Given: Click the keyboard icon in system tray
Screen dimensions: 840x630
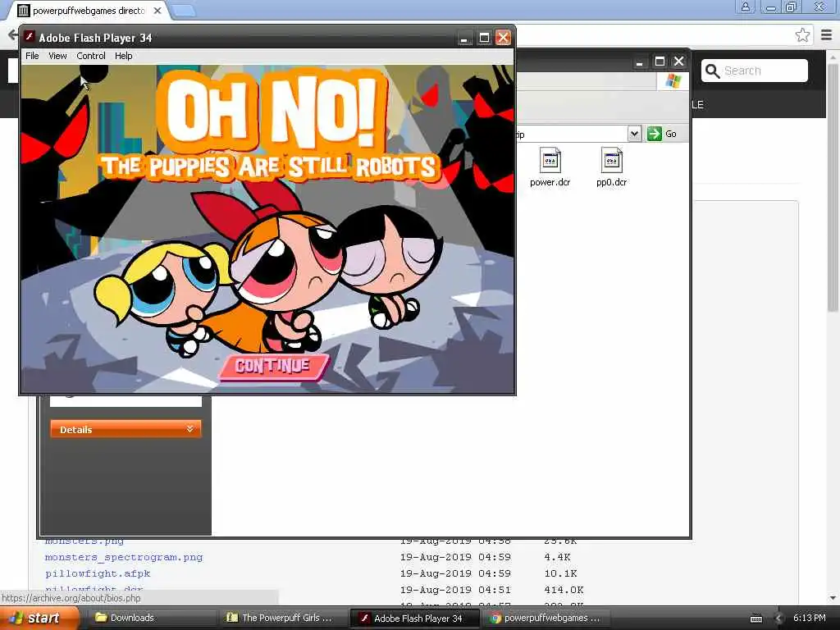Looking at the screenshot, I should tap(756, 619).
